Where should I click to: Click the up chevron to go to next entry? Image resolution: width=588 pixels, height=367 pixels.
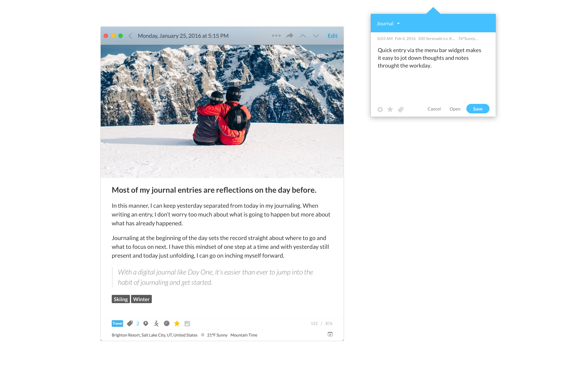pyautogui.click(x=303, y=36)
